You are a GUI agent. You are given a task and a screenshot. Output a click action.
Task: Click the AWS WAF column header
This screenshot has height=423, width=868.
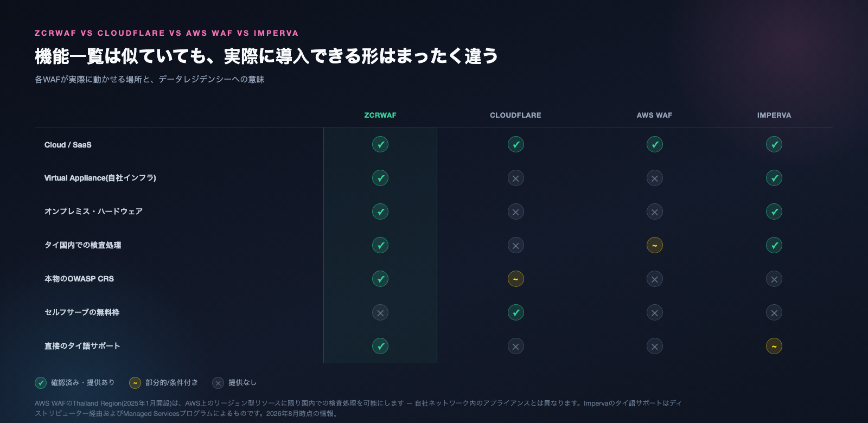[654, 116]
